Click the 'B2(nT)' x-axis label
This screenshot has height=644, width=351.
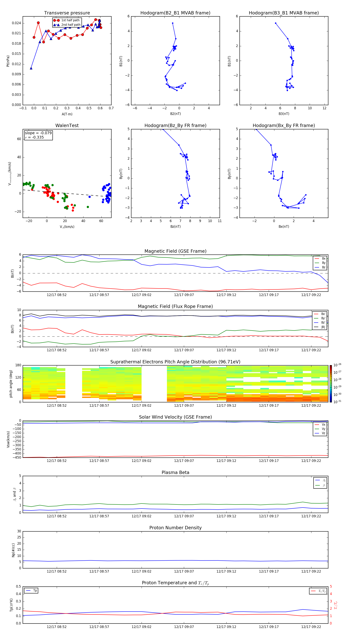click(175, 114)
